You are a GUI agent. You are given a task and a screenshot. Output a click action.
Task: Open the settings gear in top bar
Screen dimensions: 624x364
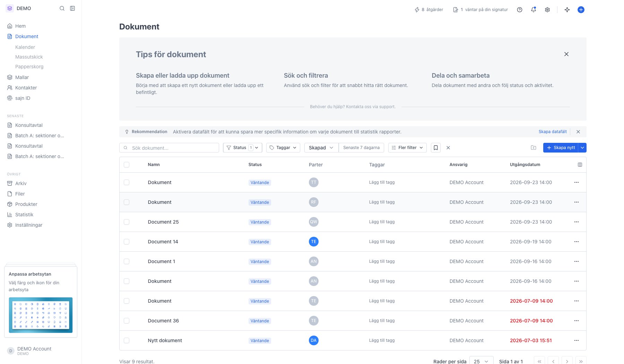(x=547, y=10)
